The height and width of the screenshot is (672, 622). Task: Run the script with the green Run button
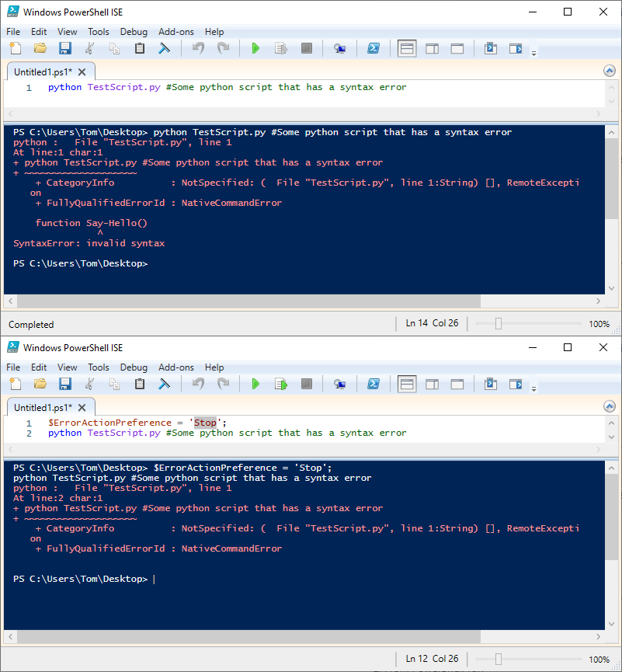255,47
